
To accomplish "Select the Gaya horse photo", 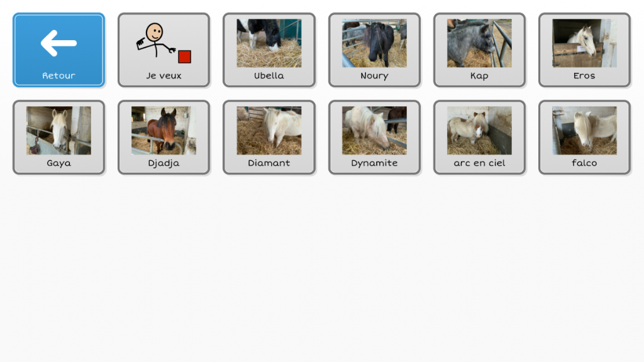I will (x=58, y=131).
